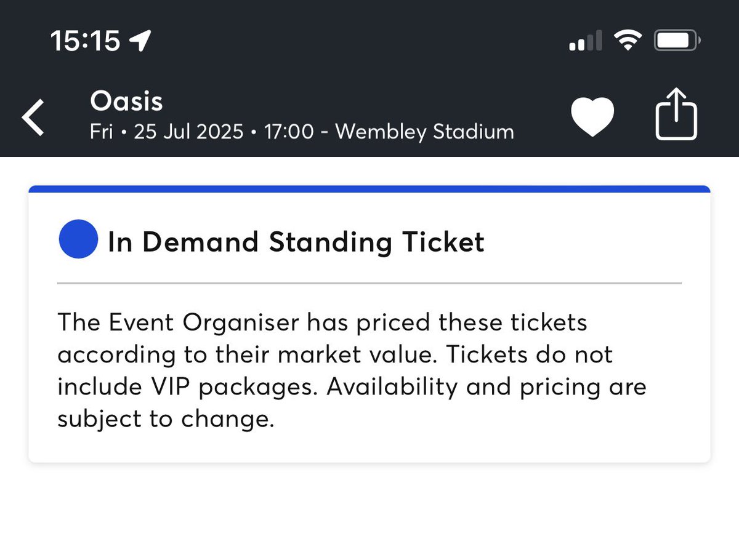Tap 'subject to change.' text line
Image resolution: width=739 pixels, height=560 pixels.
165,420
